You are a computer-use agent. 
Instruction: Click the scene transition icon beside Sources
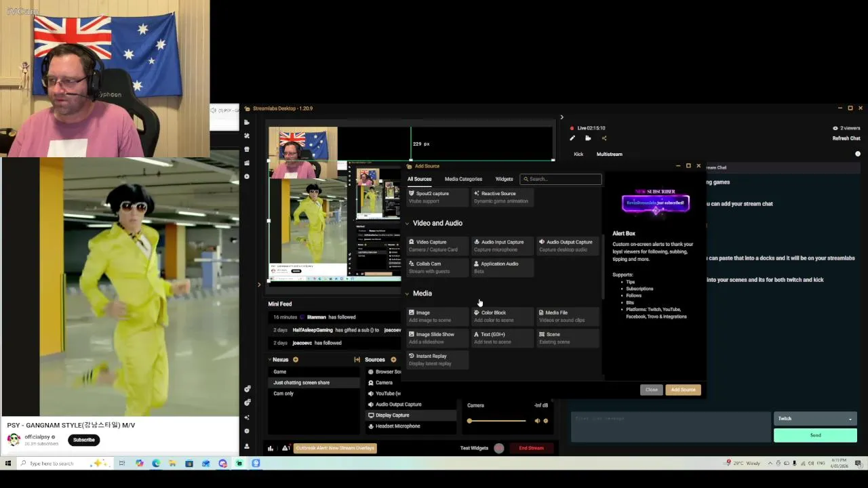click(x=357, y=360)
